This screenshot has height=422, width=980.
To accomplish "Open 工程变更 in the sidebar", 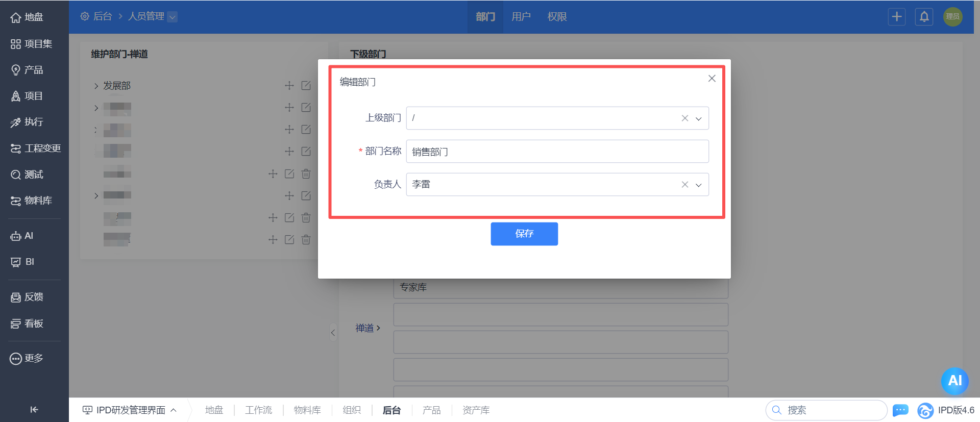I will [x=36, y=148].
